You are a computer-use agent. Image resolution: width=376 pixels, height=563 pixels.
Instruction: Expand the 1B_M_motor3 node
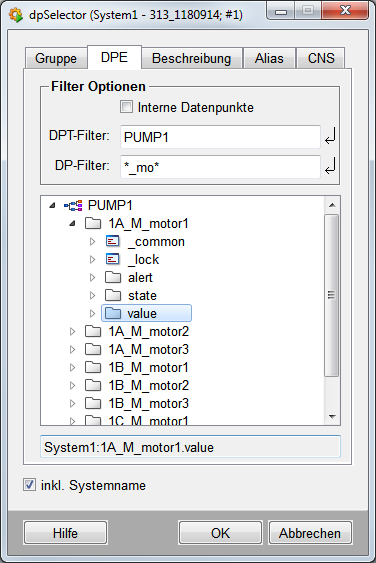[73, 403]
